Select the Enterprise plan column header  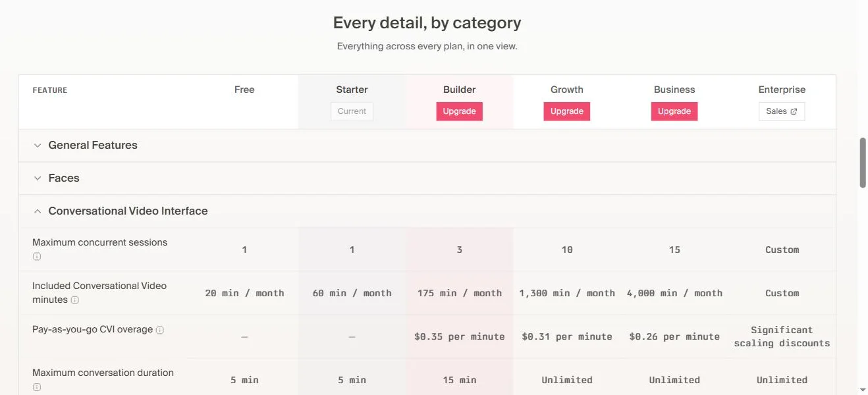click(x=782, y=90)
